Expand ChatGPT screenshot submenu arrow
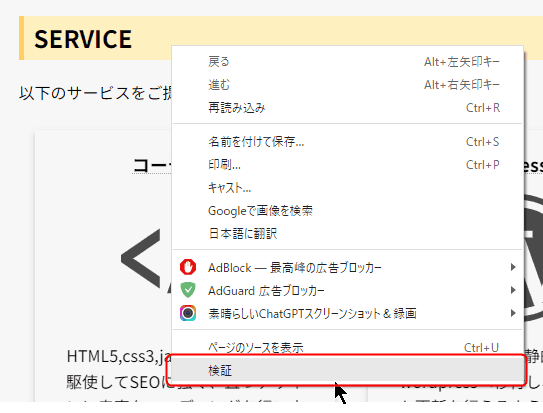The height and width of the screenshot is (413, 543). pyautogui.click(x=513, y=313)
